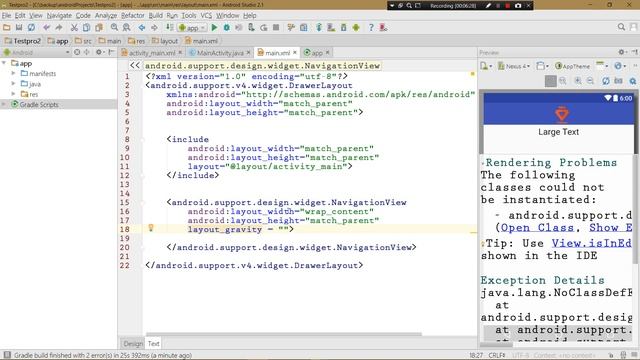Click the View.isInEditMode link

592,243
